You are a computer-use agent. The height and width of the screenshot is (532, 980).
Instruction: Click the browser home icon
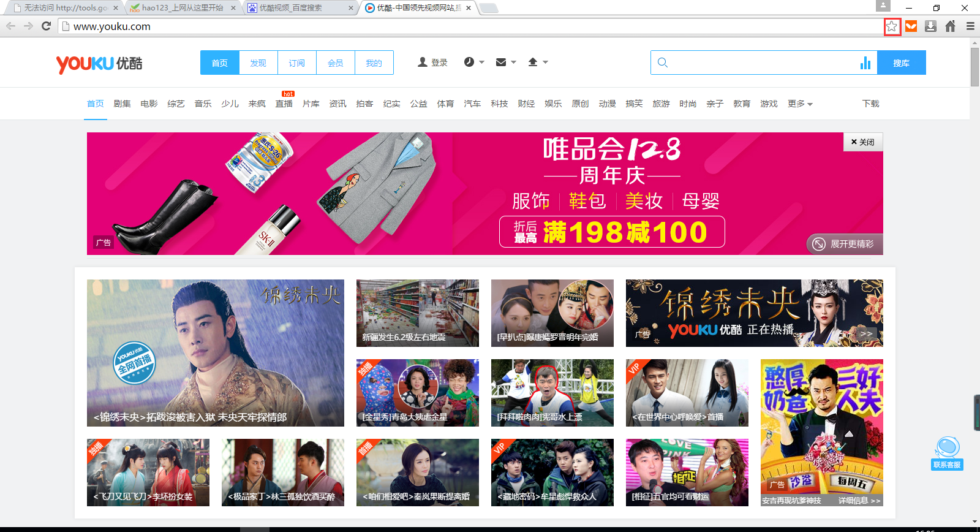click(x=950, y=26)
